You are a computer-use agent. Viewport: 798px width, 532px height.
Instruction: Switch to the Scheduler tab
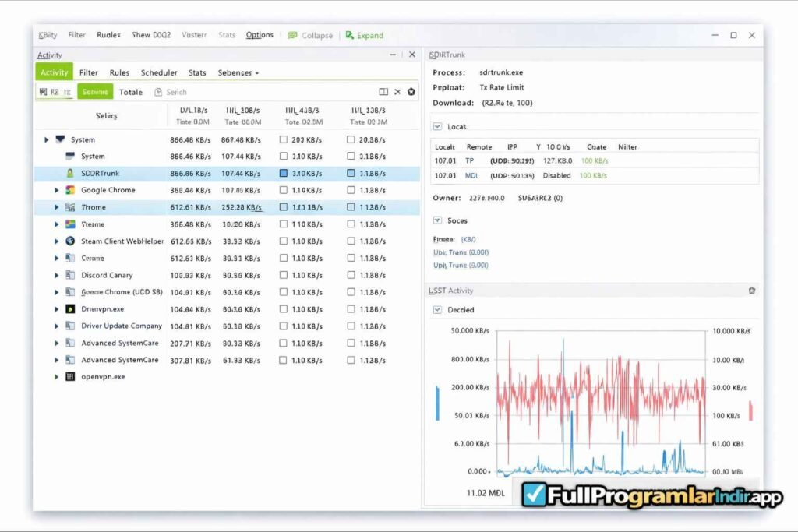pyautogui.click(x=159, y=72)
